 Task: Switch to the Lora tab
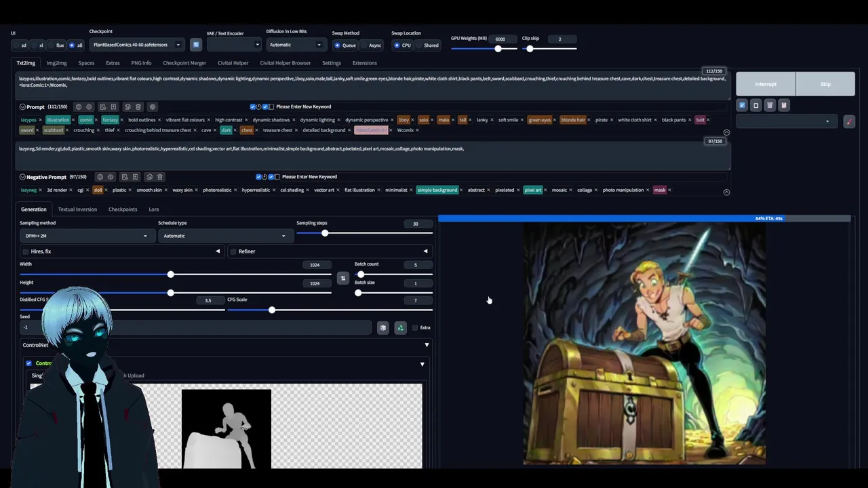[154, 209]
